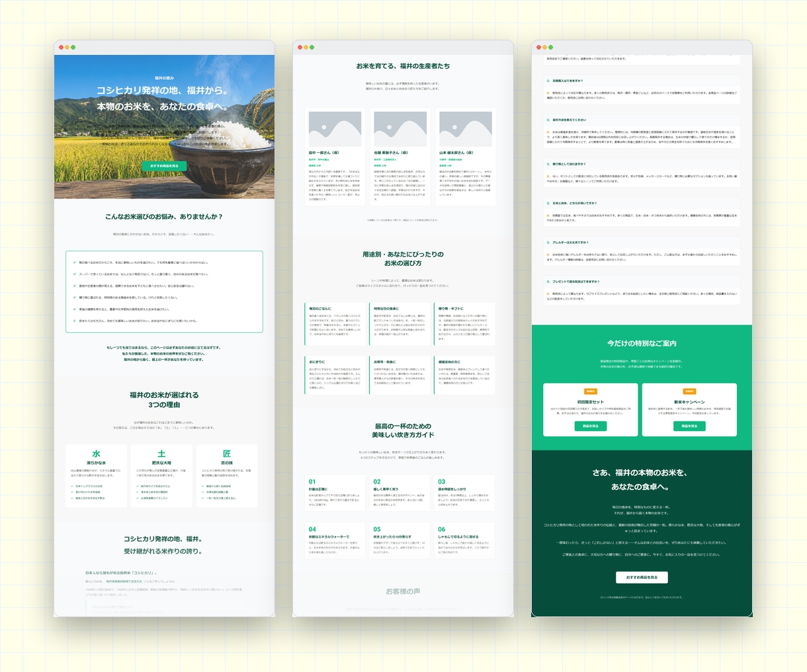Screen dimensions: 807x672
Task: Click the heading こんなお米選びのお悩み、ありませんか？
Action: pyautogui.click(x=164, y=217)
